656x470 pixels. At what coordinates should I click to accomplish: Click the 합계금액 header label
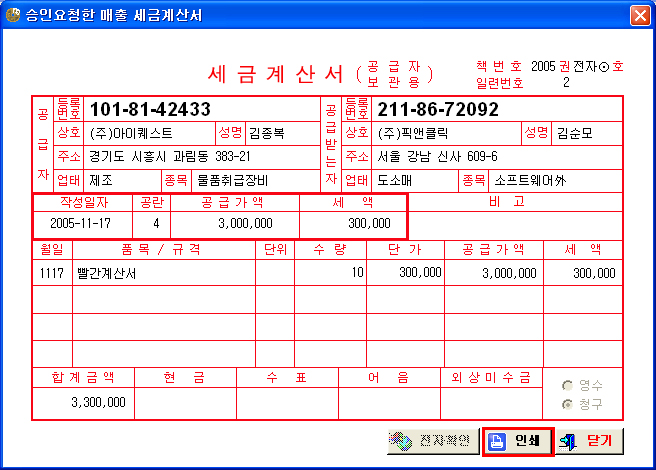tap(83, 378)
